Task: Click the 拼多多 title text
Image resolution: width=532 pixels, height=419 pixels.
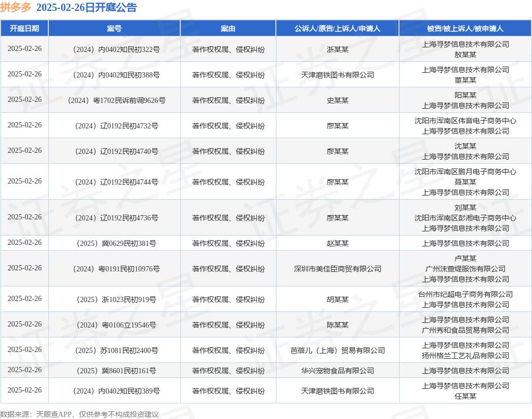Action: pos(16,7)
